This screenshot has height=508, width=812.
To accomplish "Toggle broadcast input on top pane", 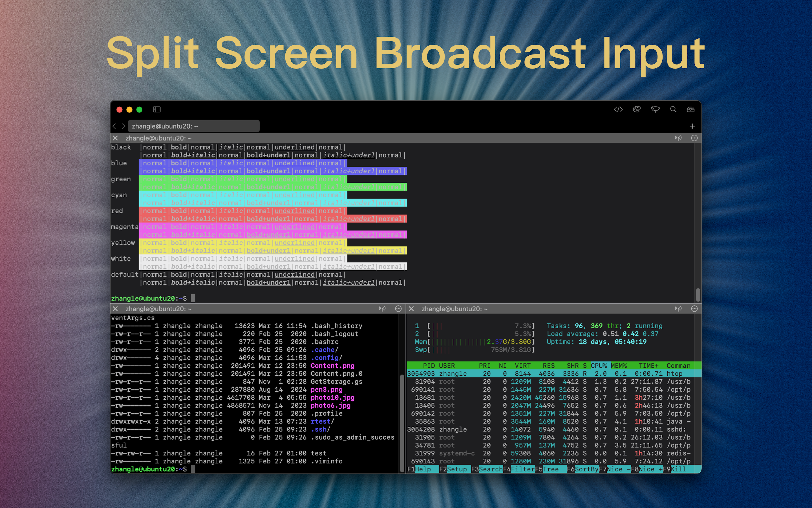I will [x=678, y=138].
